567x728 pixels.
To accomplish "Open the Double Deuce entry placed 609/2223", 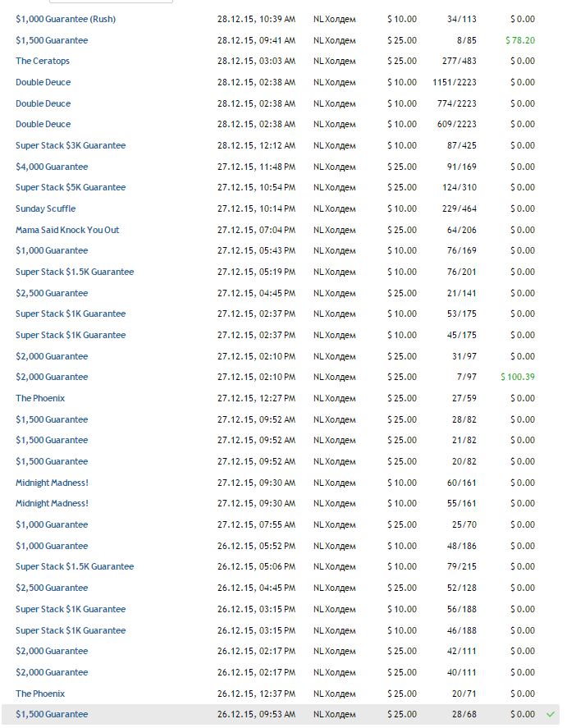I will click(43, 124).
